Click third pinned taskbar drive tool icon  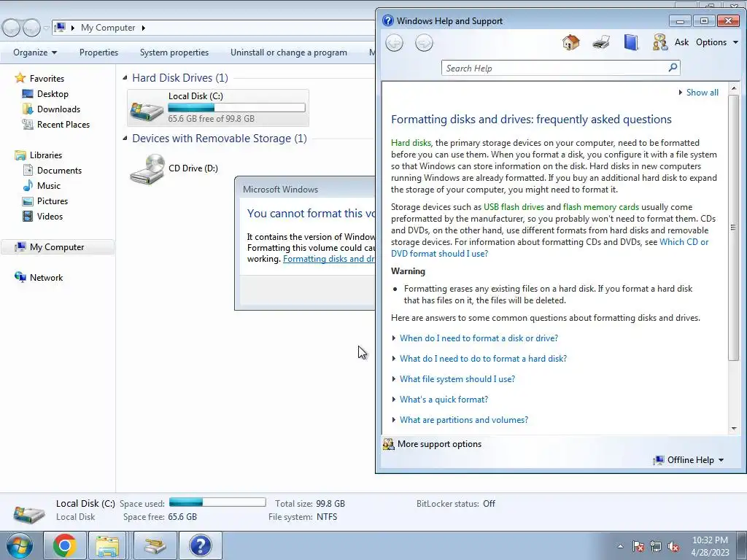pyautogui.click(x=155, y=545)
